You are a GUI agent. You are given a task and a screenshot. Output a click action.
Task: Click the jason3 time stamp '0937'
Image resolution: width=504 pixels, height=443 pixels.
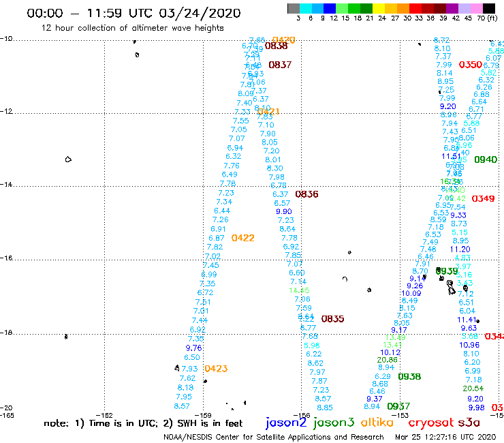pos(398,406)
